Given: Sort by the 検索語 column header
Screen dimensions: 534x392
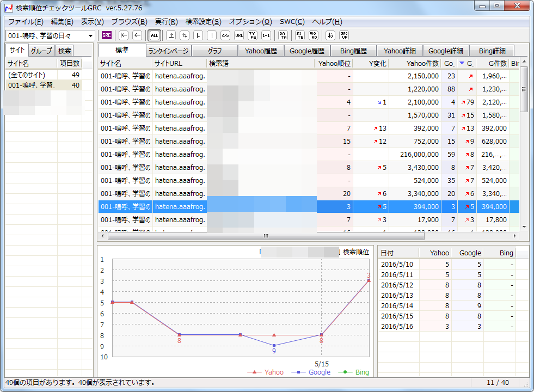Looking at the screenshot, I should pos(261,63).
